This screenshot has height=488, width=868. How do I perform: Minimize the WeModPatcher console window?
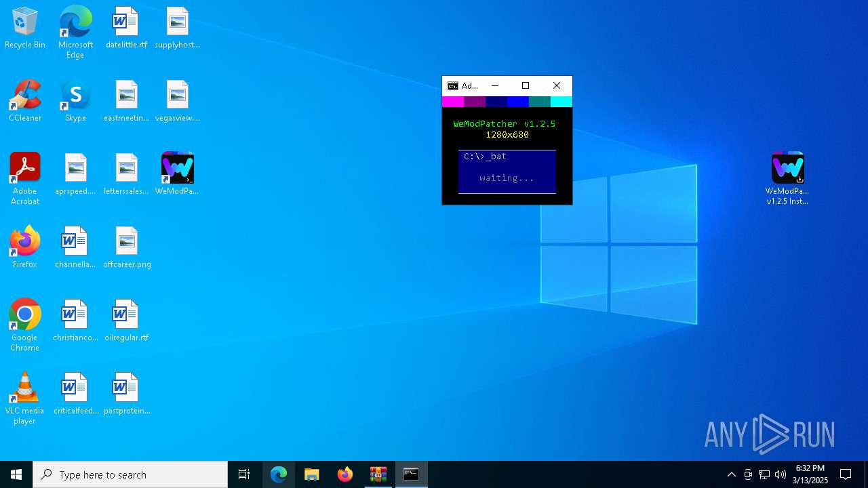click(495, 86)
